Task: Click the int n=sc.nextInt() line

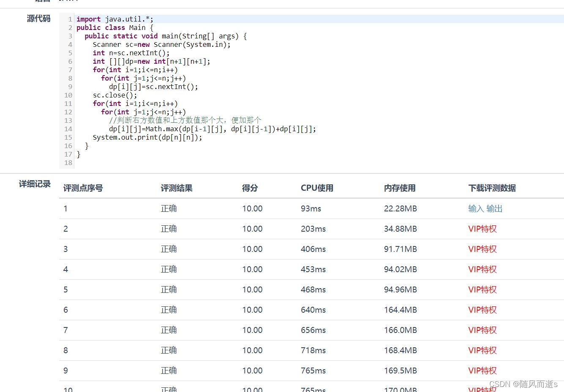Action: coord(131,53)
